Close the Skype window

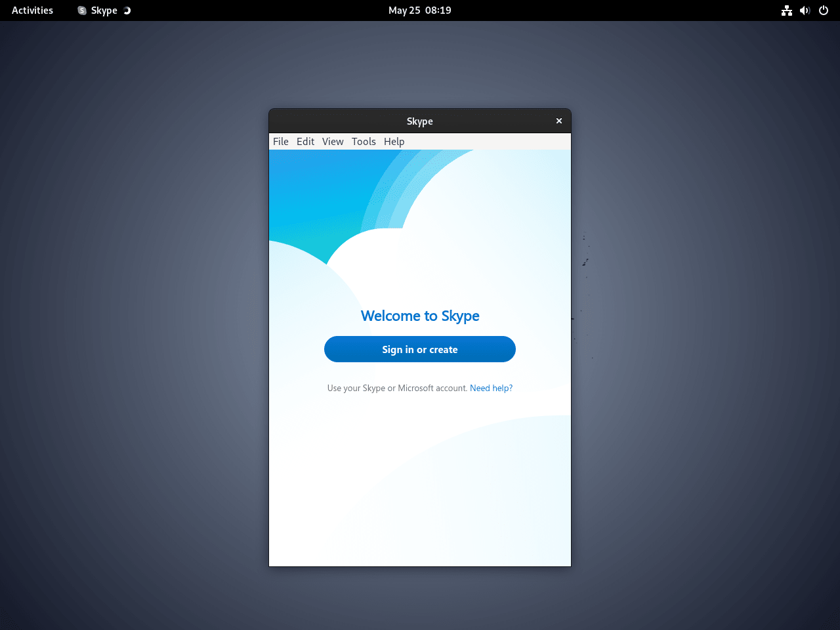coord(559,121)
